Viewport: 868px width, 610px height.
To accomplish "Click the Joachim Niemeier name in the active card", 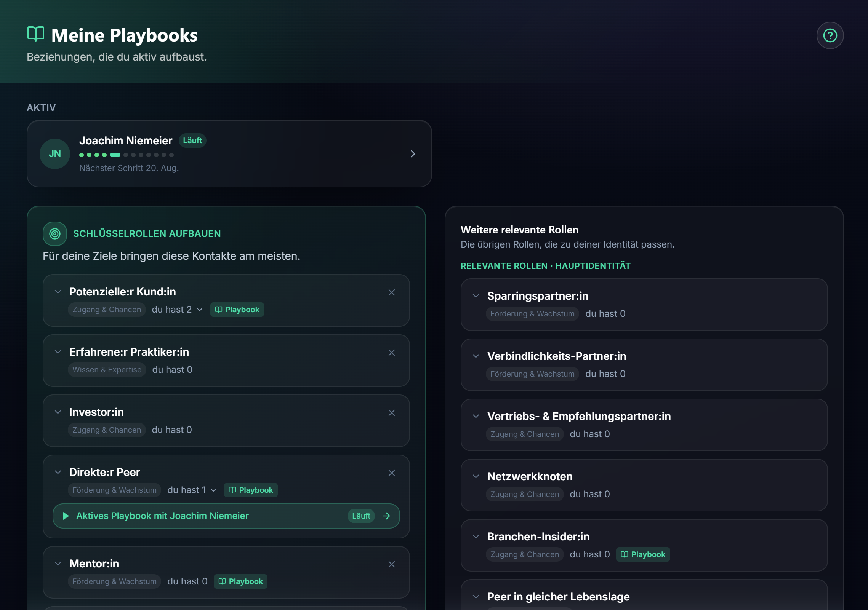I will click(126, 141).
